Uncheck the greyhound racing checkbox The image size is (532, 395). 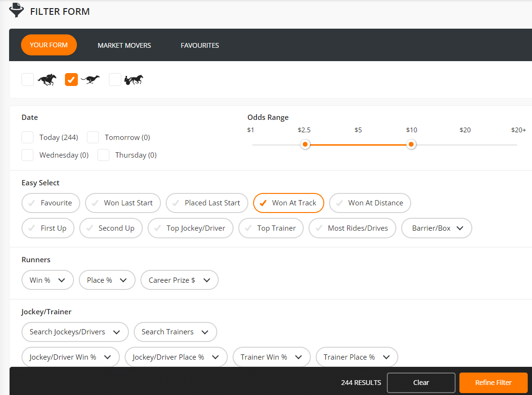(71, 80)
